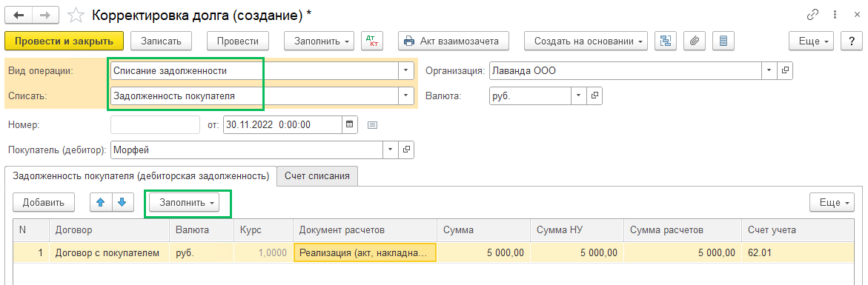Open attached files paperclip icon
Viewport: 868px width, 285px height.
[x=695, y=41]
